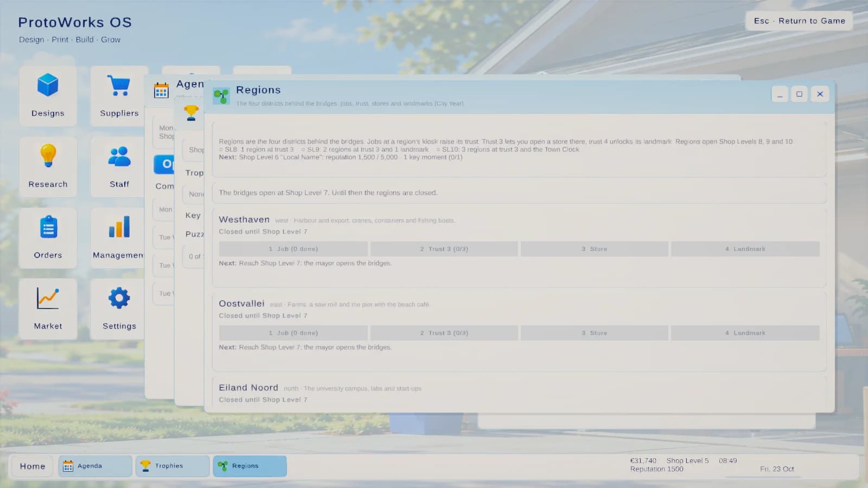The width and height of the screenshot is (868, 488).
Task: Select the Regions taskbar tab
Action: click(x=250, y=466)
